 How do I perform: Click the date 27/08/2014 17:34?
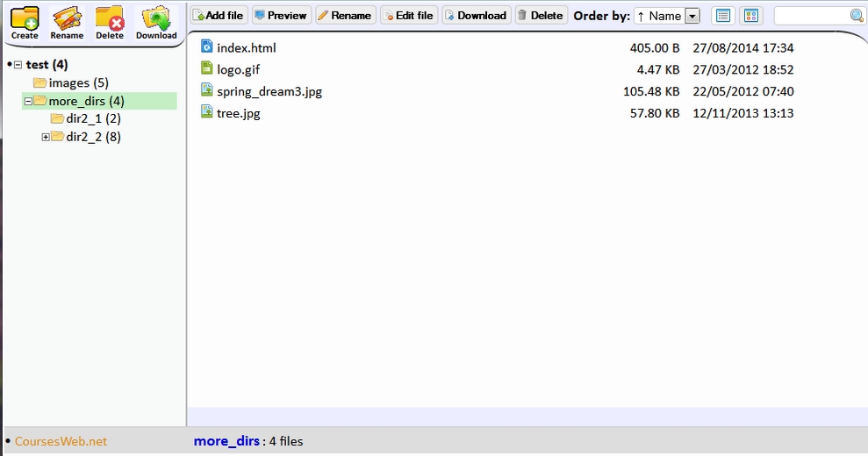742,48
